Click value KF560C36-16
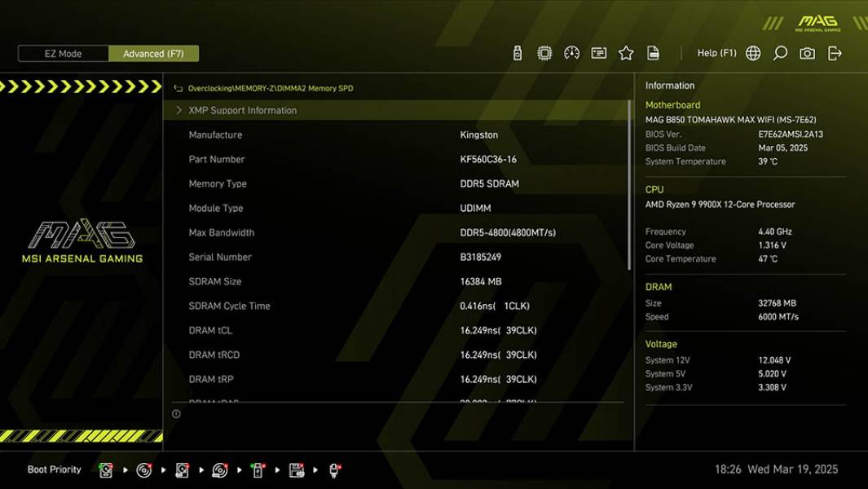This screenshot has width=868, height=489. point(487,159)
